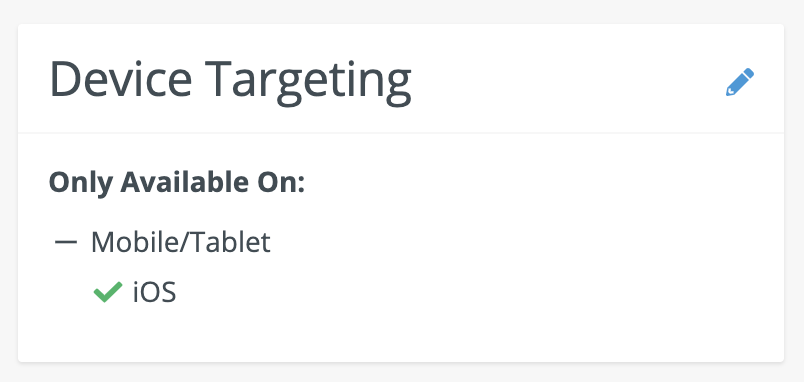
Task: Collapse the Mobile/Tablet group
Action: coord(66,242)
